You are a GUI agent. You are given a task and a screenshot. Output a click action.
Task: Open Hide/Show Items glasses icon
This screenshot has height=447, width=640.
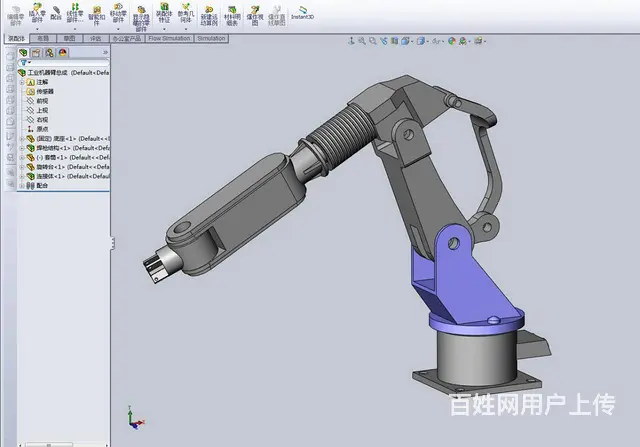tap(436, 41)
